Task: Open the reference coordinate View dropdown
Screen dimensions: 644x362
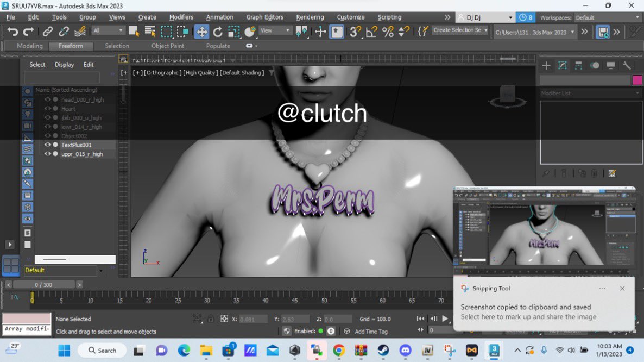Action: (x=275, y=30)
